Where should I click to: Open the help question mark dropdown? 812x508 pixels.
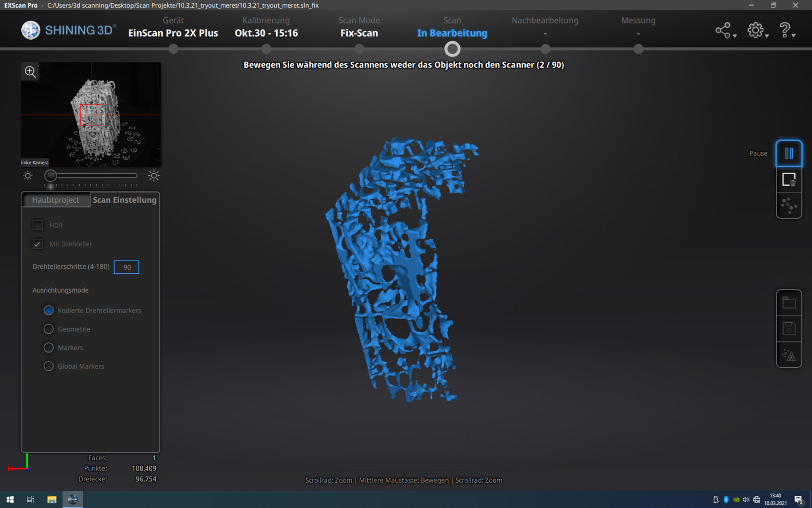[x=787, y=30]
